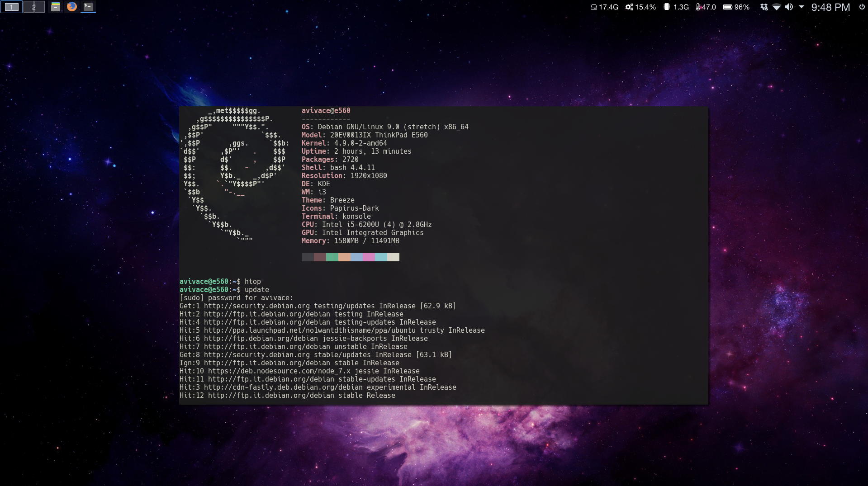Screen dimensions: 868x486
Task: Click the maroon neofetch color block
Action: (320, 257)
